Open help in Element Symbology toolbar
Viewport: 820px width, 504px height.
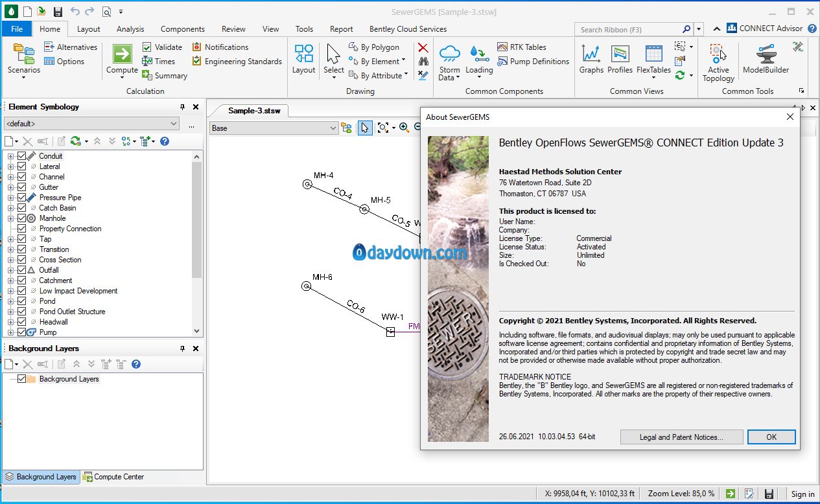(x=165, y=141)
